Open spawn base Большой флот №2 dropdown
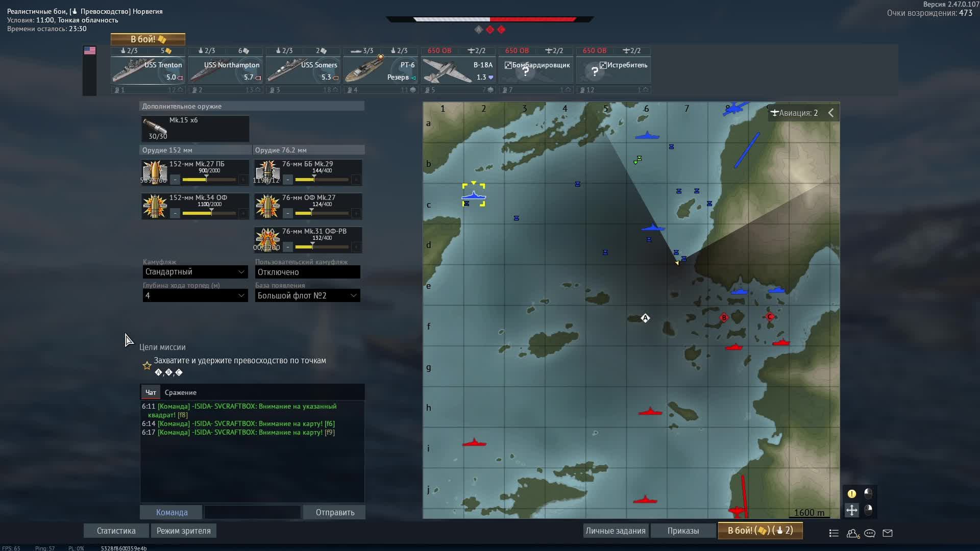Screen dimensions: 980x551 (307, 295)
